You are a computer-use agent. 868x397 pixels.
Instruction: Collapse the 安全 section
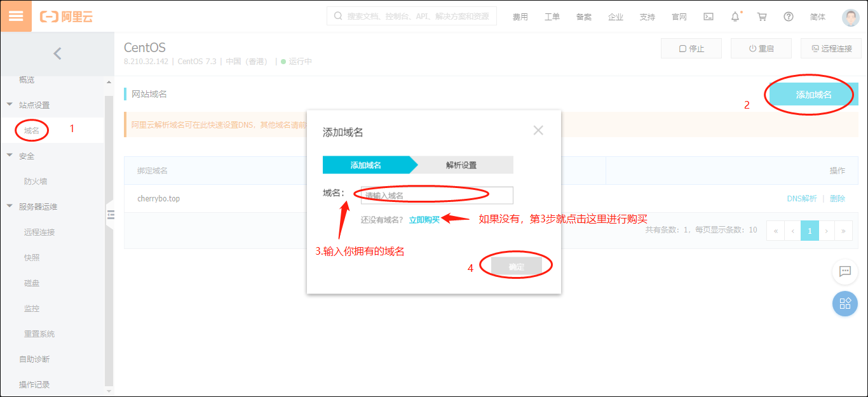click(10, 156)
